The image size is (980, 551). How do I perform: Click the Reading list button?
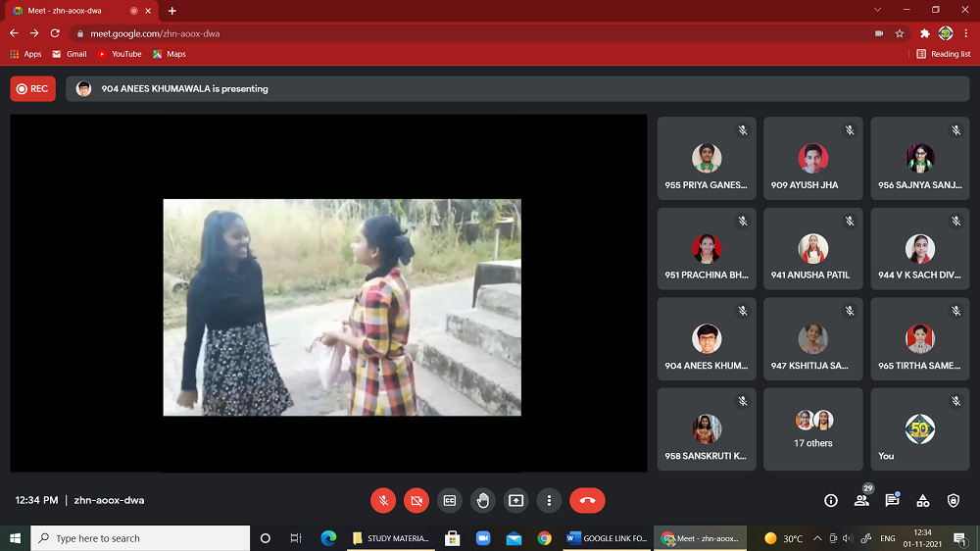pyautogui.click(x=944, y=54)
